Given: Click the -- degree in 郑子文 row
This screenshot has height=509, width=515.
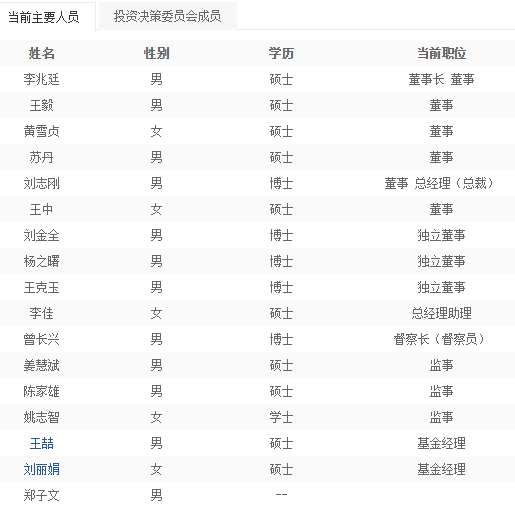Looking at the screenshot, I should (x=281, y=495).
